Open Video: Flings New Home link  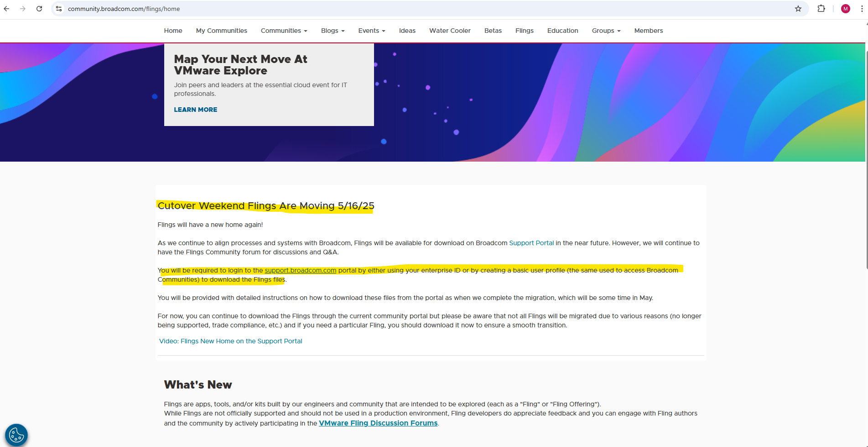[231, 341]
